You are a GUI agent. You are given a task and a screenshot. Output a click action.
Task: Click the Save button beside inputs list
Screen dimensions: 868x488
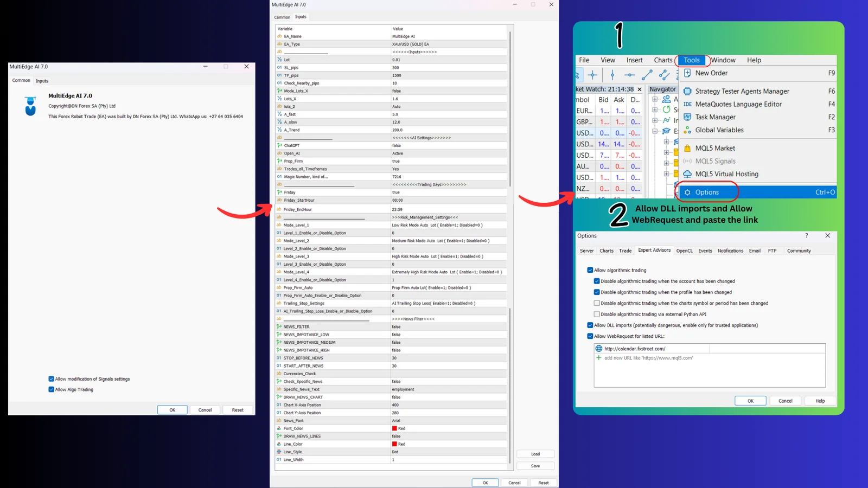click(x=535, y=466)
